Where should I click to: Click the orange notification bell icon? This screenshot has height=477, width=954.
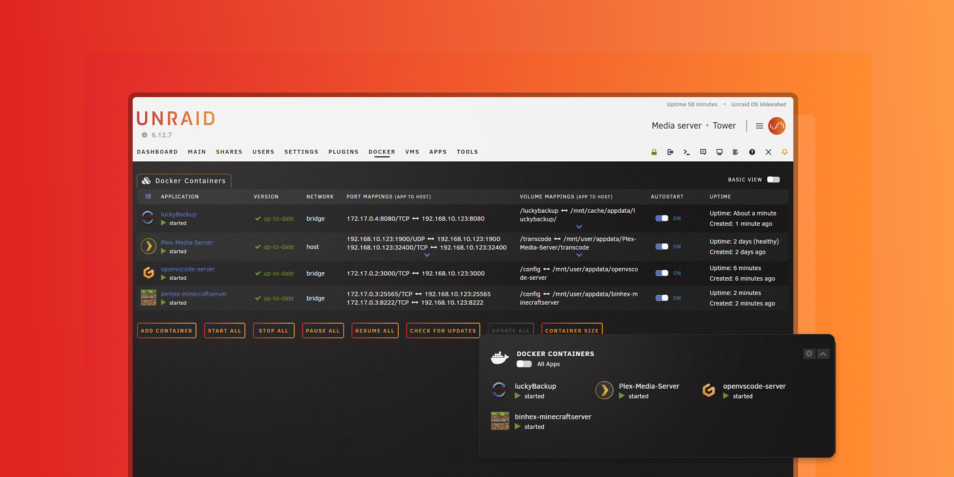(x=784, y=152)
